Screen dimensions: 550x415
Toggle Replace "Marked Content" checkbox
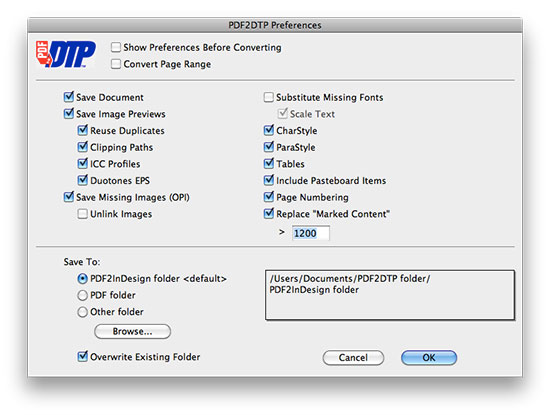tap(269, 213)
